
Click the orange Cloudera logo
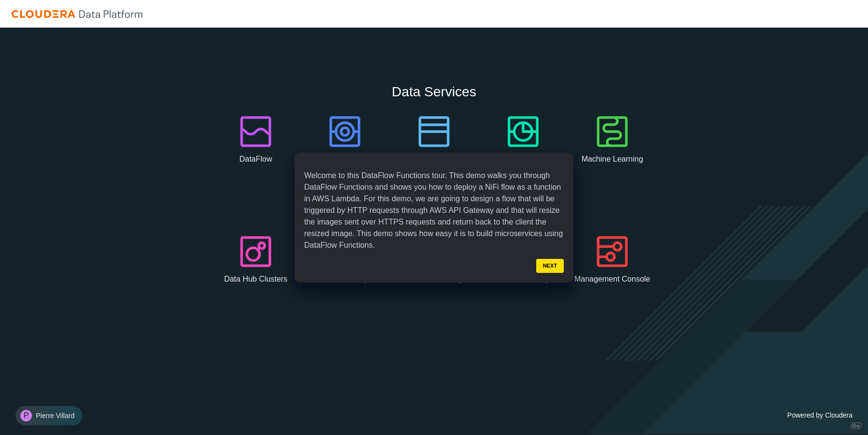43,14
